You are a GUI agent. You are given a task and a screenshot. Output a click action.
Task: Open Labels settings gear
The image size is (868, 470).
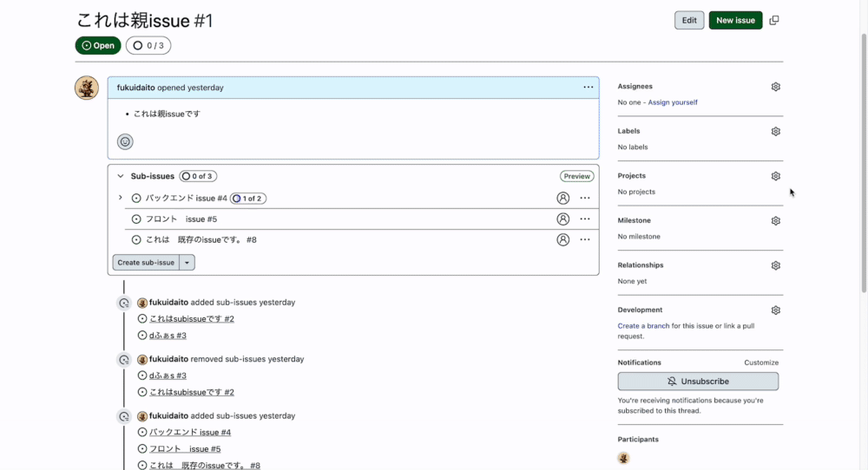tap(775, 132)
